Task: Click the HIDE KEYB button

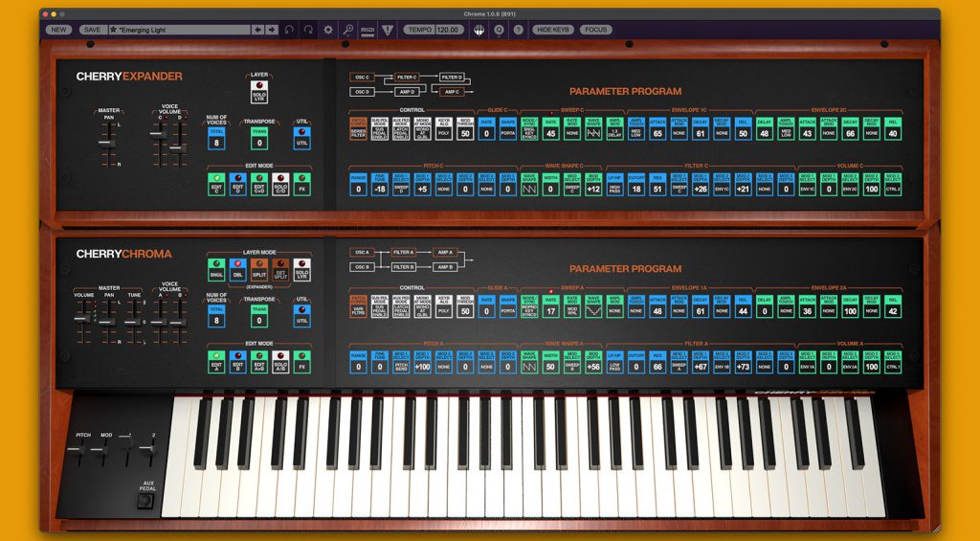Action: coord(553,30)
